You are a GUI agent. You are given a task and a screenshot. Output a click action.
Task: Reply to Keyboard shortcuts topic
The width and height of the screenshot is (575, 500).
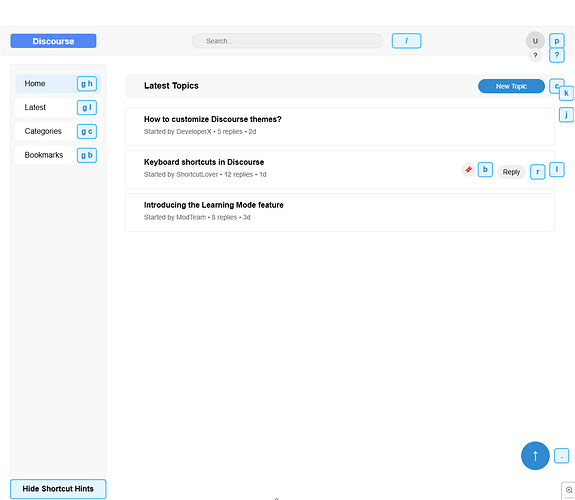pyautogui.click(x=511, y=172)
